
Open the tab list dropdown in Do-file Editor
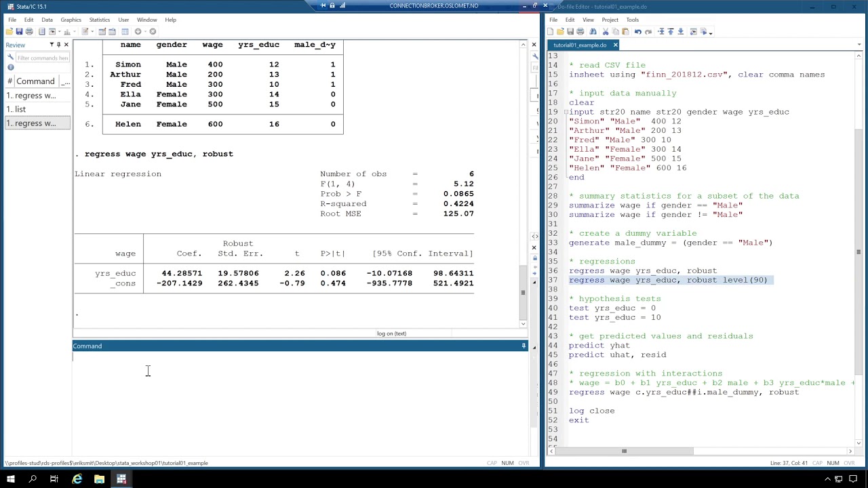[x=859, y=45]
